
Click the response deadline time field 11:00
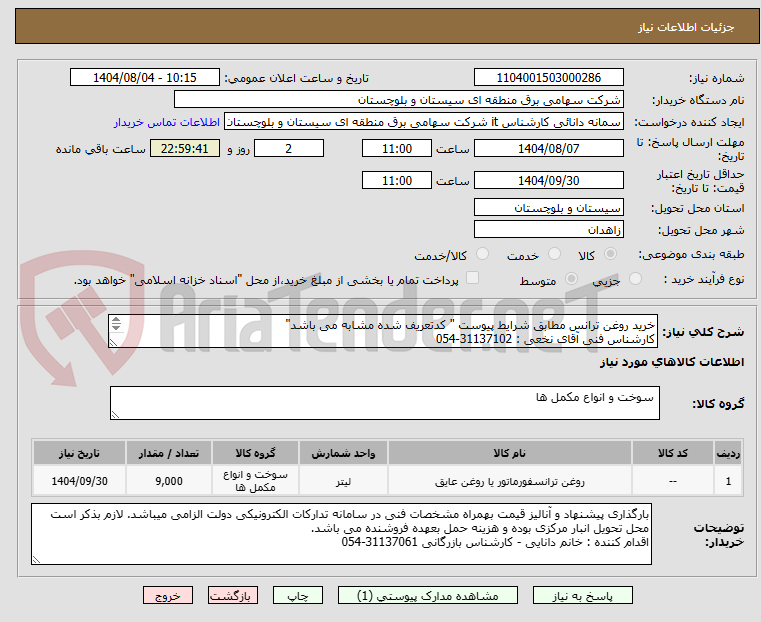click(x=397, y=148)
